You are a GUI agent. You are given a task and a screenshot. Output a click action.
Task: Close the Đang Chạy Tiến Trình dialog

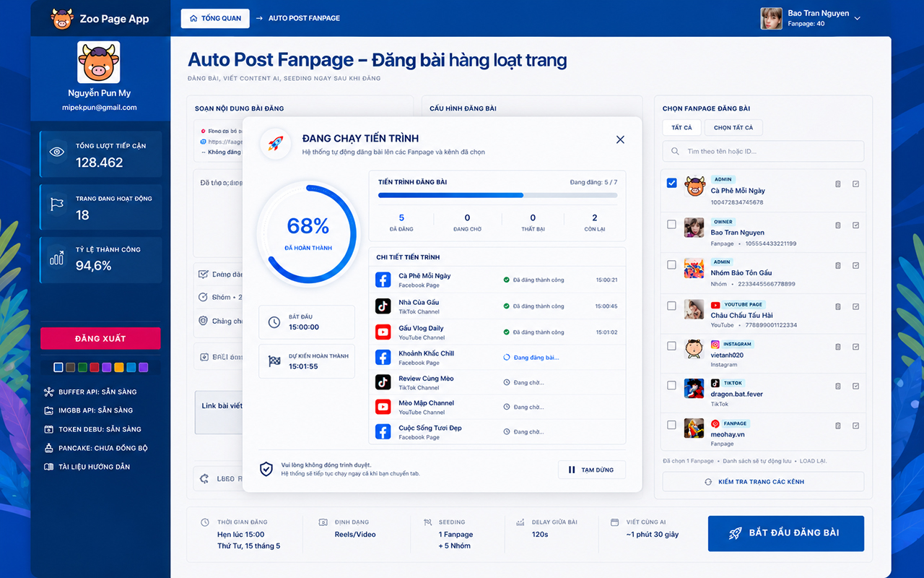620,139
